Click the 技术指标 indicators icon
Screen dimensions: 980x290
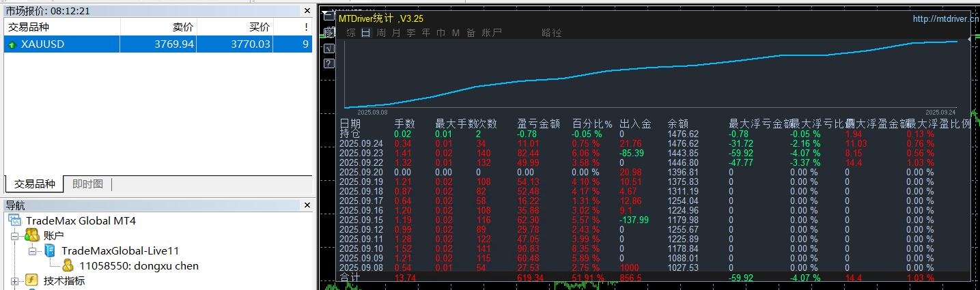pos(31,280)
